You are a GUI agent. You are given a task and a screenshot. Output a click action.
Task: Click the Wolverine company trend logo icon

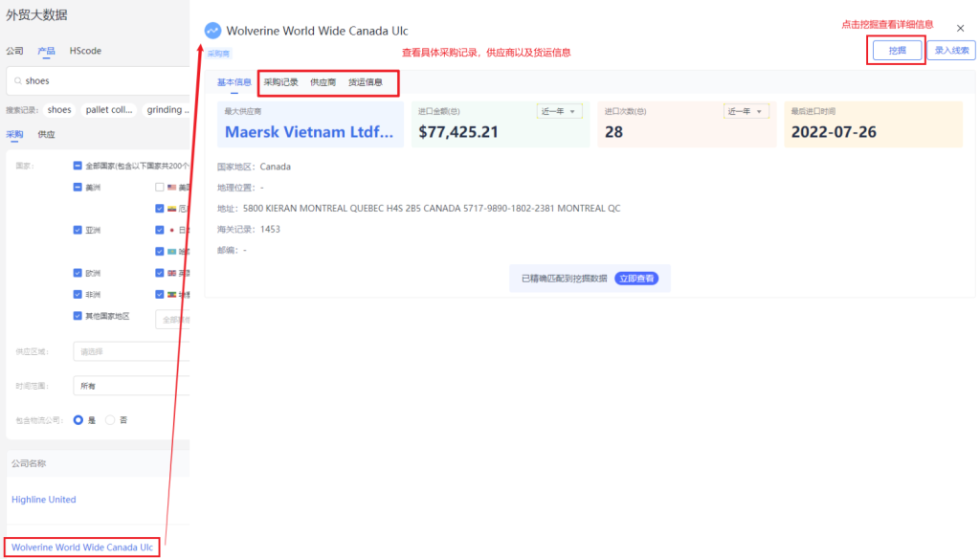click(x=212, y=31)
